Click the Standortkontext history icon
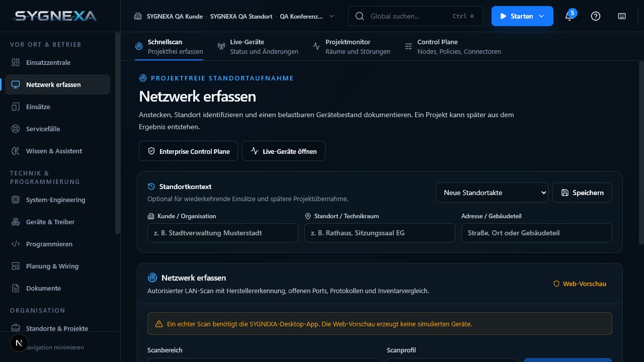 point(151,187)
